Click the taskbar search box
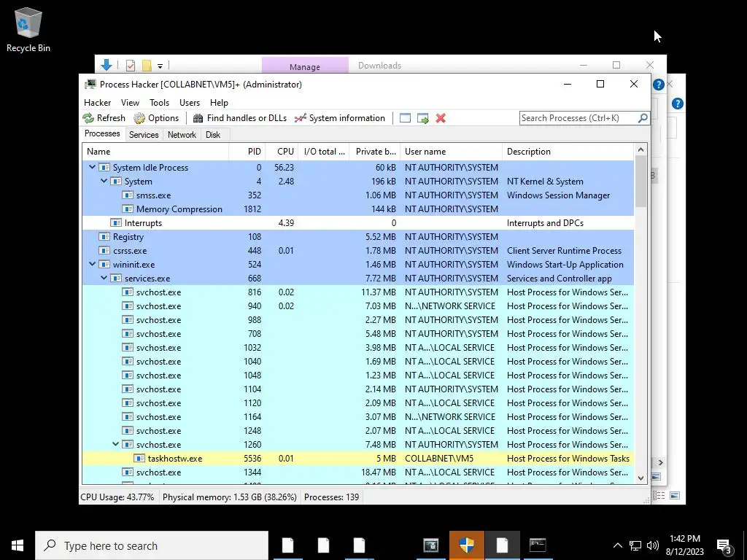Viewport: 747px width, 560px height. [152, 545]
